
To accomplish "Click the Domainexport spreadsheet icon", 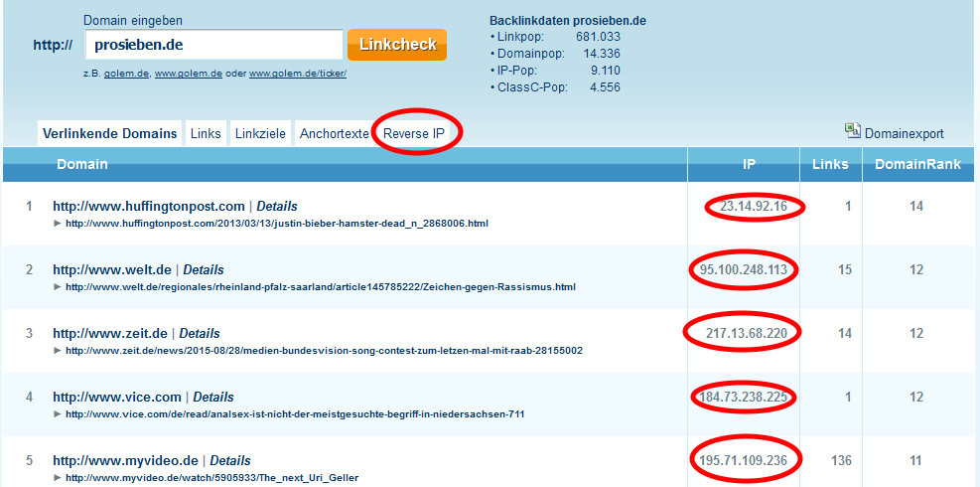I will coord(853,129).
